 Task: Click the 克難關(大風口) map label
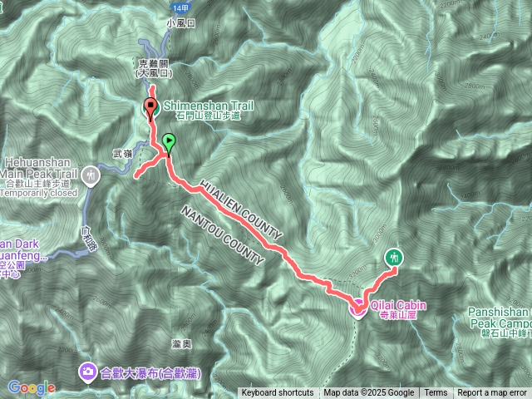click(155, 68)
